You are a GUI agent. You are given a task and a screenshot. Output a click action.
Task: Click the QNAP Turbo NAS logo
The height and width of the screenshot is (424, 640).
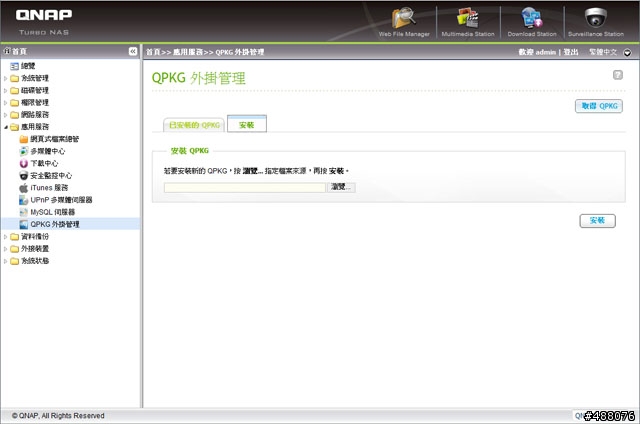(44, 22)
